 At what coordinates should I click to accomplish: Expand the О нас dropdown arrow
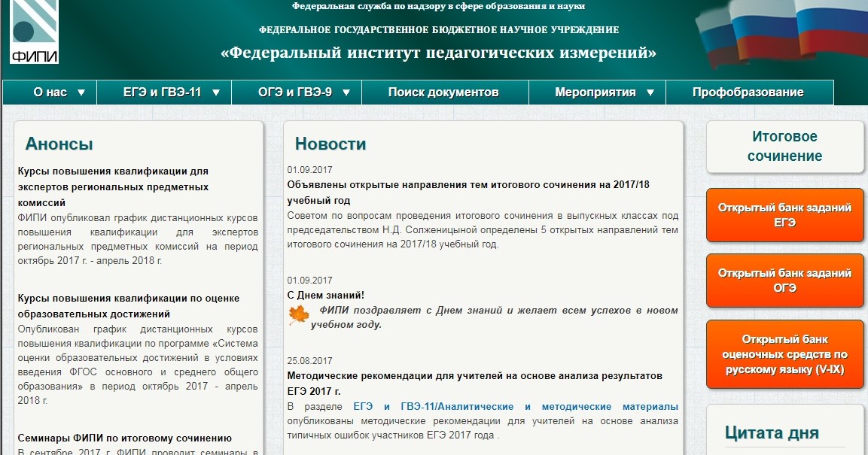[x=81, y=93]
